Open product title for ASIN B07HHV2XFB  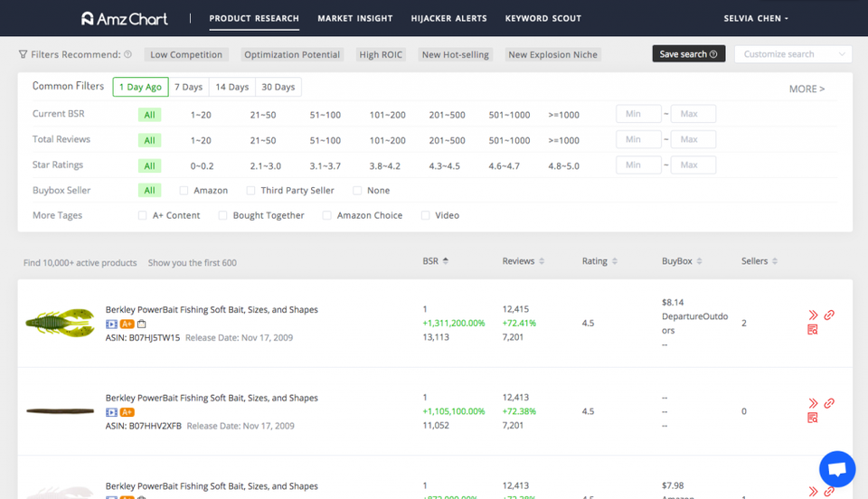(212, 398)
